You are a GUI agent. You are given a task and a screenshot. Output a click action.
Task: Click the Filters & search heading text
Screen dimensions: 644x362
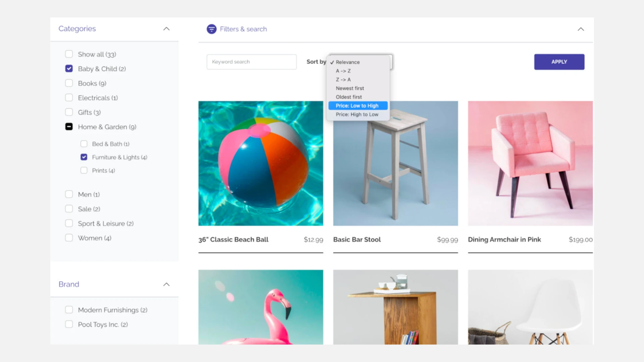coord(243,29)
